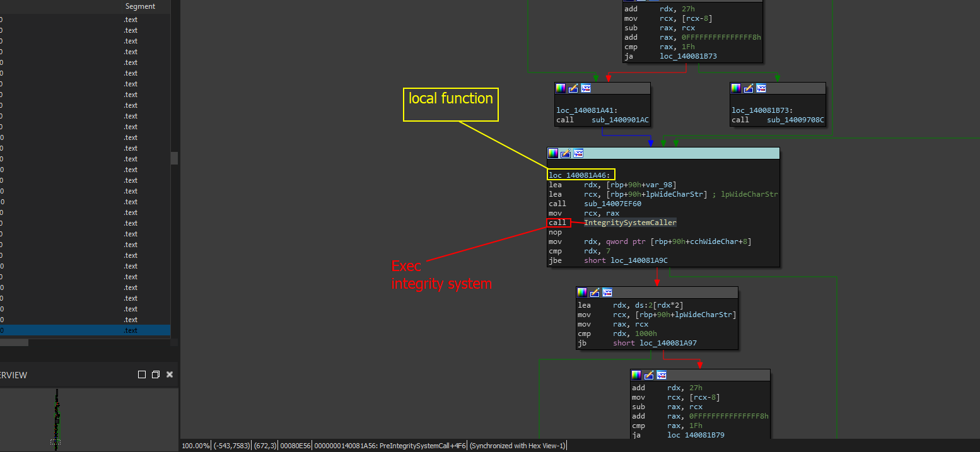The image size is (980, 452).
Task: Click group icon on bottom 'add rdx, 27h' node
Action: coord(662,375)
